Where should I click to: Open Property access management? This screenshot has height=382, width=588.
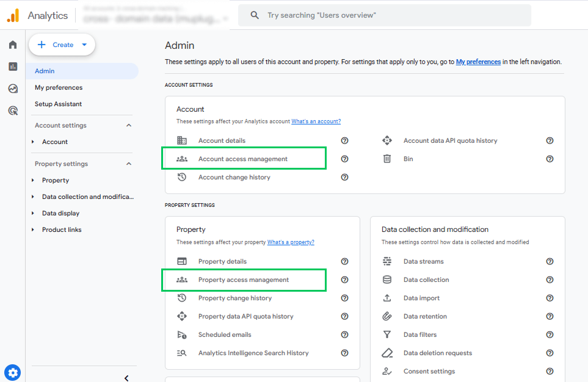point(244,279)
